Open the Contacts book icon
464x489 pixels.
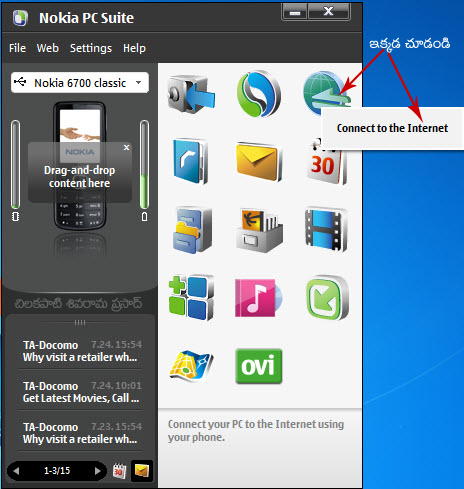[x=190, y=162]
